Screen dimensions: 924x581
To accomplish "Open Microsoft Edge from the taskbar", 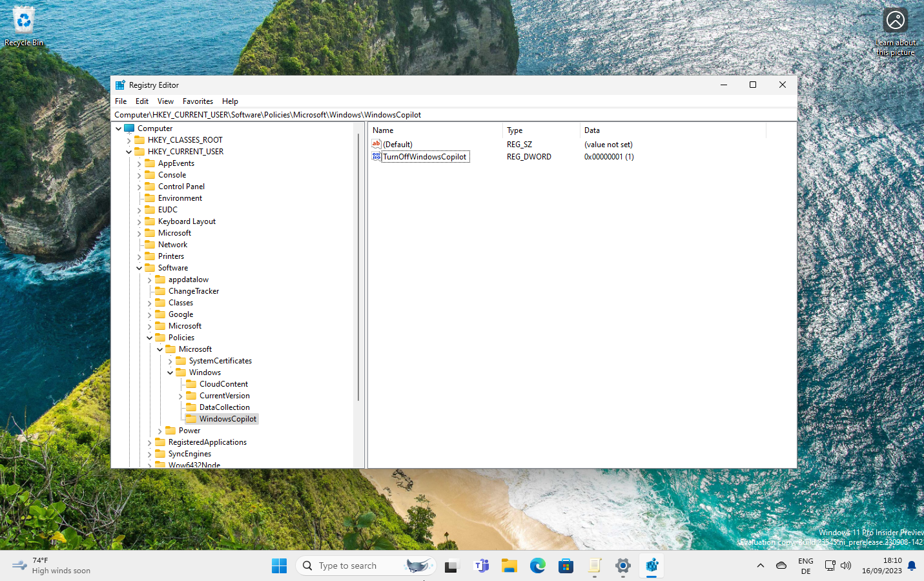I will point(538,566).
